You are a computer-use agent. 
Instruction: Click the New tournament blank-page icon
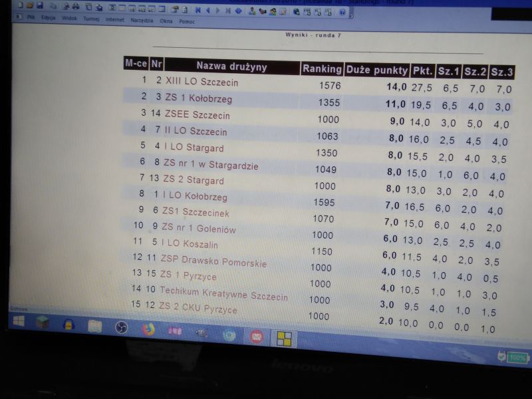(20, 5)
